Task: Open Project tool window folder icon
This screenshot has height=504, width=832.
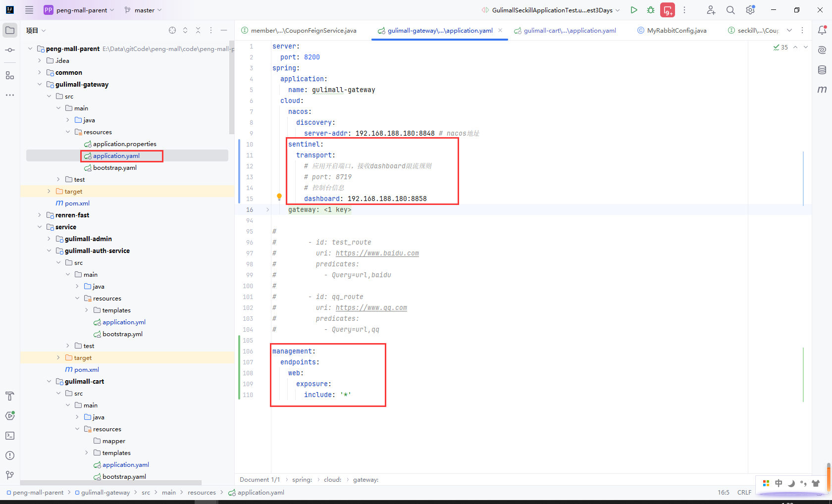Action: (x=10, y=30)
